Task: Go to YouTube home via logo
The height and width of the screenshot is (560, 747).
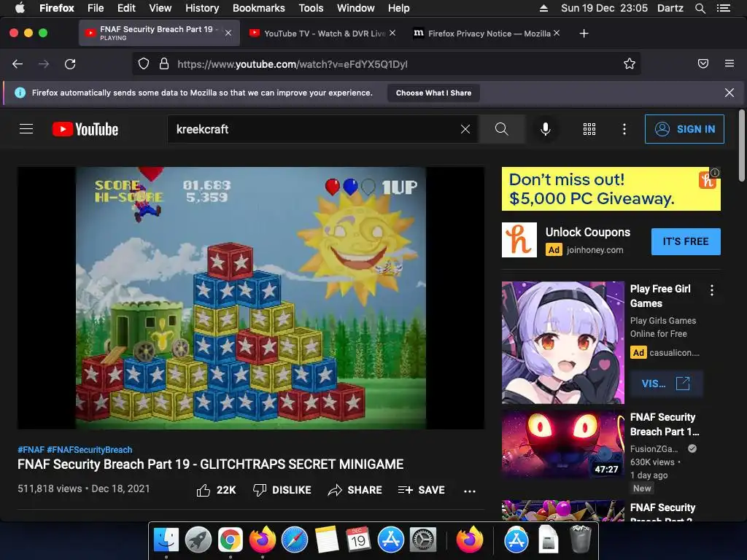Action: click(x=85, y=129)
